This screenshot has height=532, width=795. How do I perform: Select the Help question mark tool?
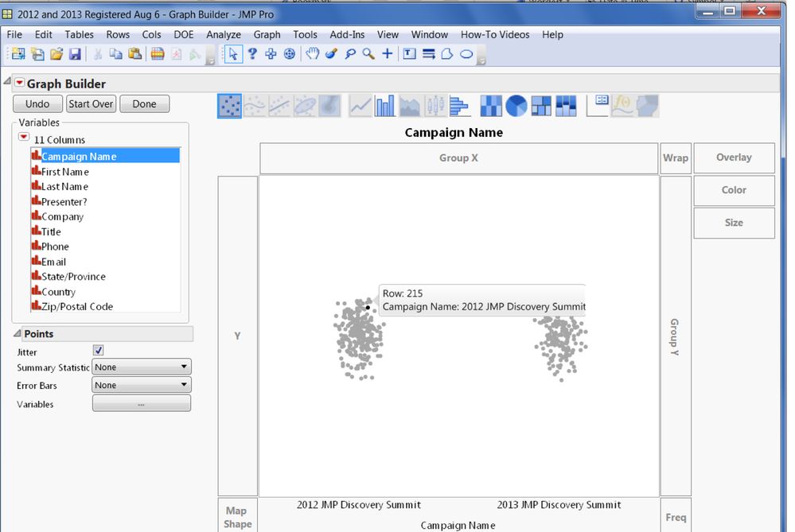[252, 54]
